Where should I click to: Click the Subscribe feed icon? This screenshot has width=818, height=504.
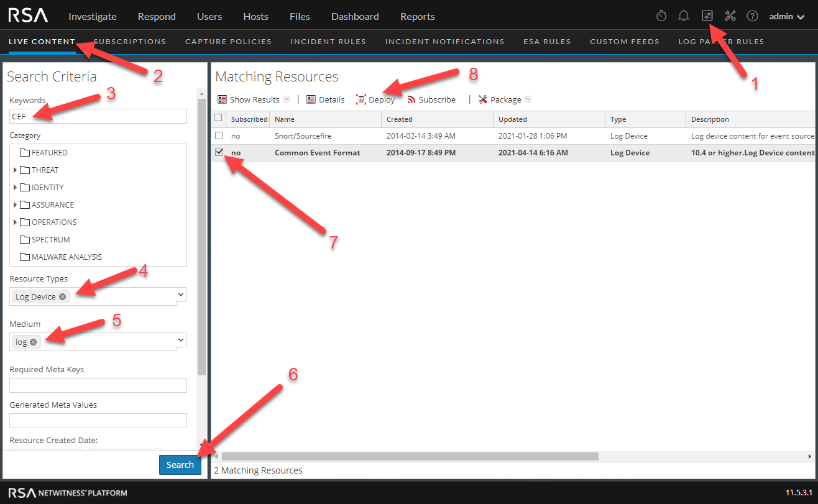click(411, 99)
